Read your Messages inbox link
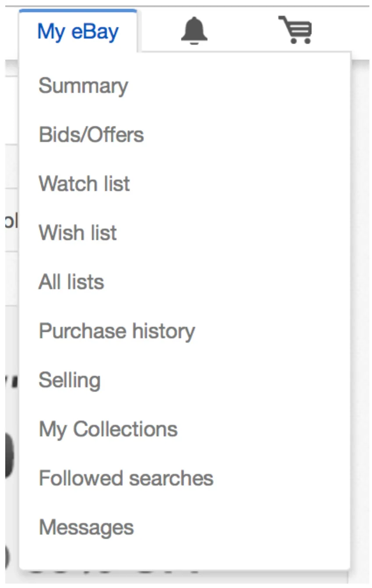This screenshot has width=372, height=588. 86,527
